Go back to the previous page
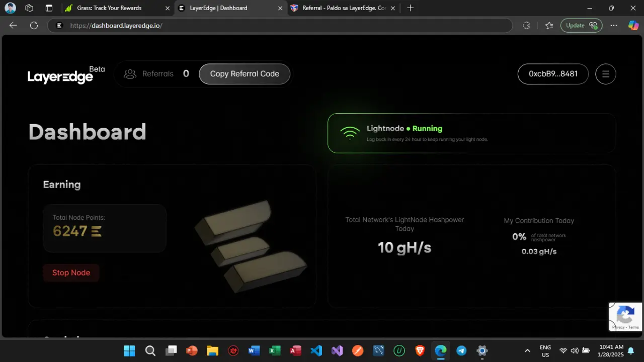This screenshot has height=362, width=644. pyautogui.click(x=13, y=26)
